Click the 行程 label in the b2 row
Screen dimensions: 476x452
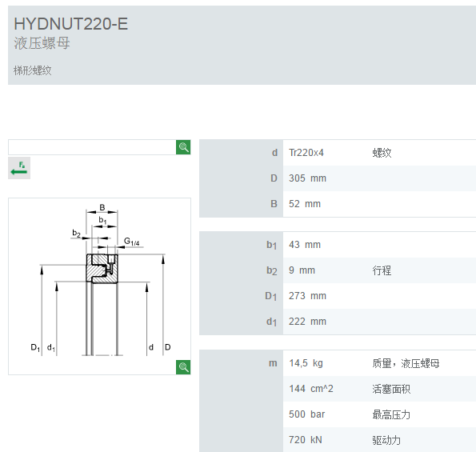382,270
